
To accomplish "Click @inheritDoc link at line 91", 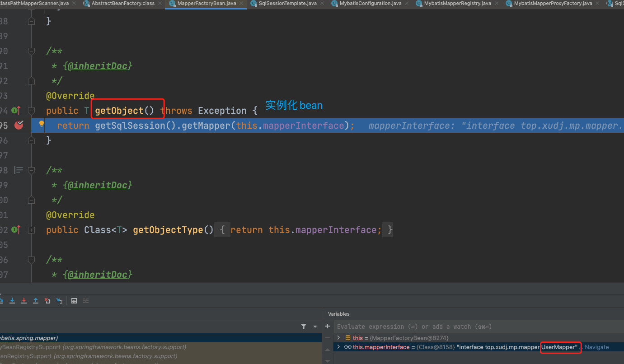I will [x=98, y=66].
